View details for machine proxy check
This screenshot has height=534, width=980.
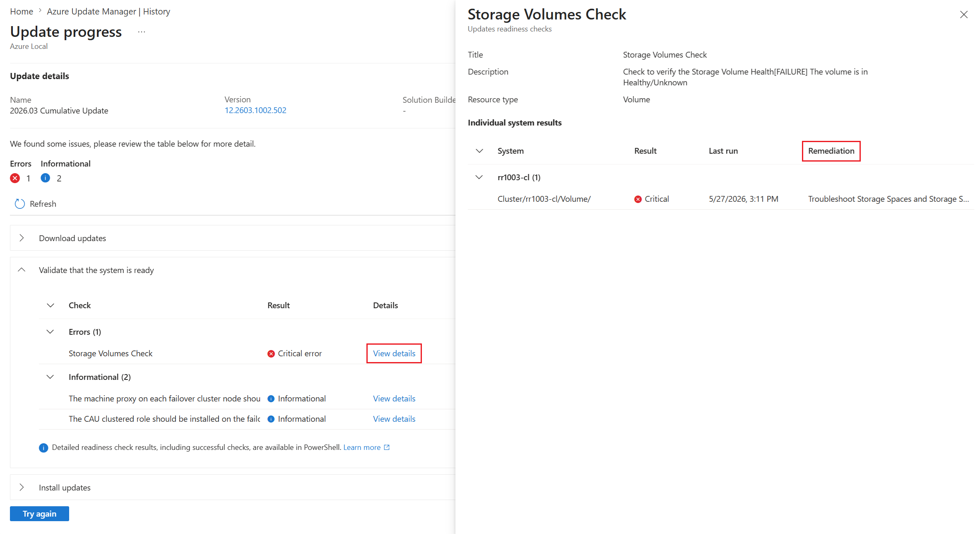(394, 399)
